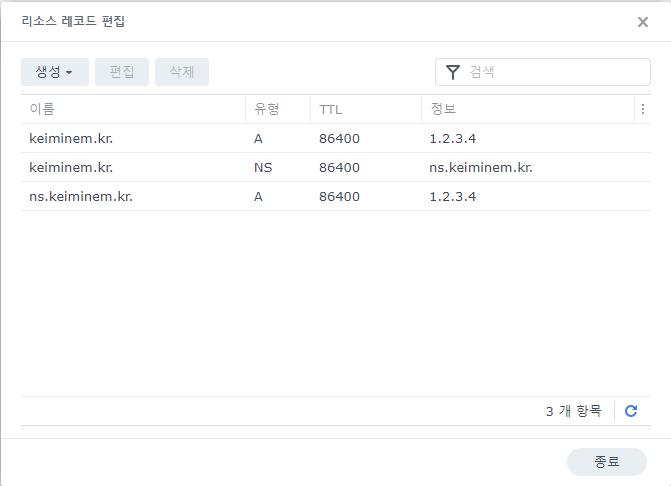671x486 pixels.
Task: Click the refresh icon beside item count
Action: 630,411
